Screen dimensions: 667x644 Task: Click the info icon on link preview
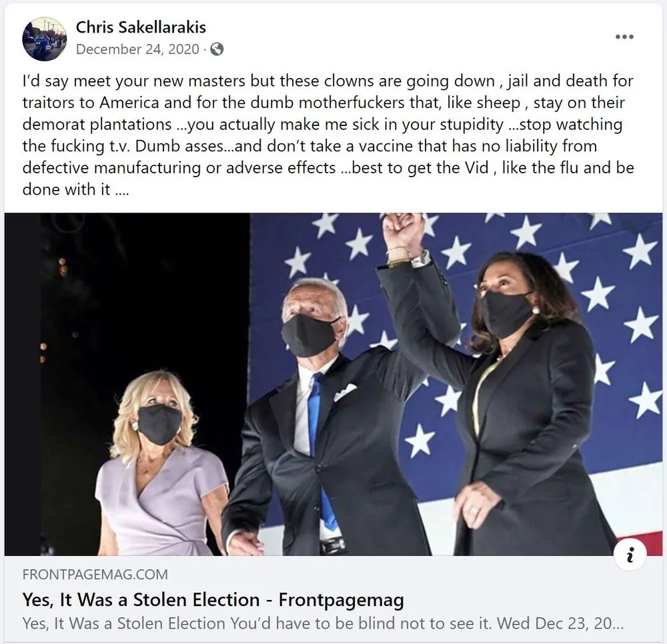(630, 554)
